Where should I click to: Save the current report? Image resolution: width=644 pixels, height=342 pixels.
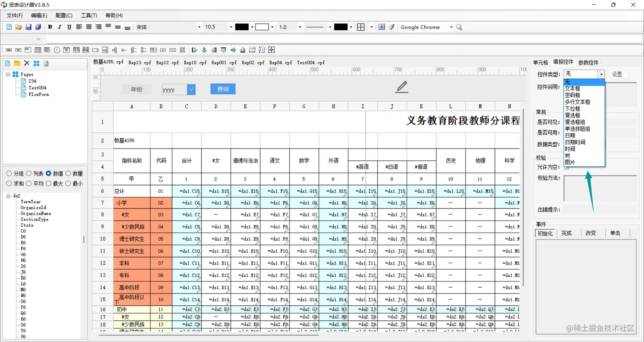[x=29, y=27]
